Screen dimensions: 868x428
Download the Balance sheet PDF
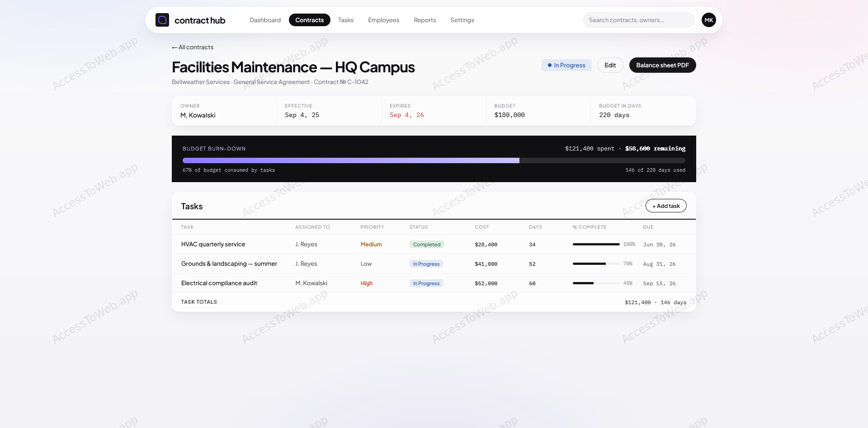663,65
